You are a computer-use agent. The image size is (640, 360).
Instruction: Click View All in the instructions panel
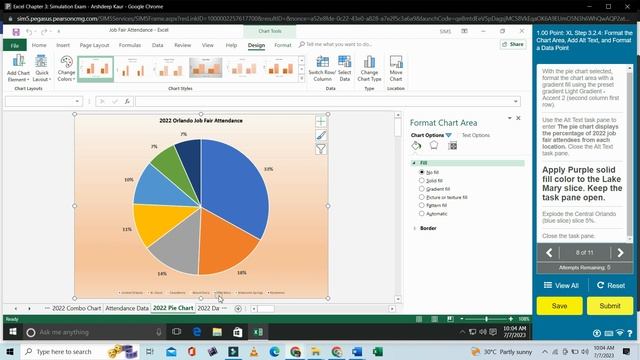click(x=561, y=285)
